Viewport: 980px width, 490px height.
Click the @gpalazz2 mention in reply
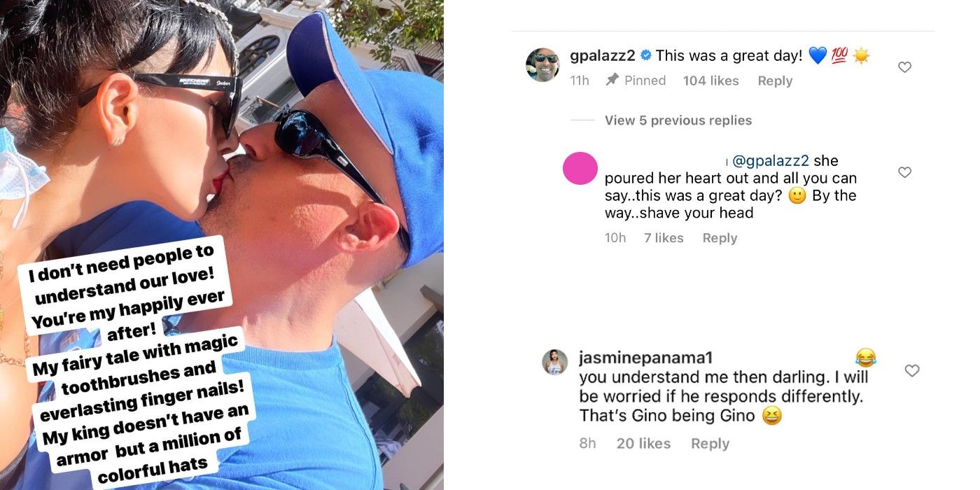coord(771,161)
